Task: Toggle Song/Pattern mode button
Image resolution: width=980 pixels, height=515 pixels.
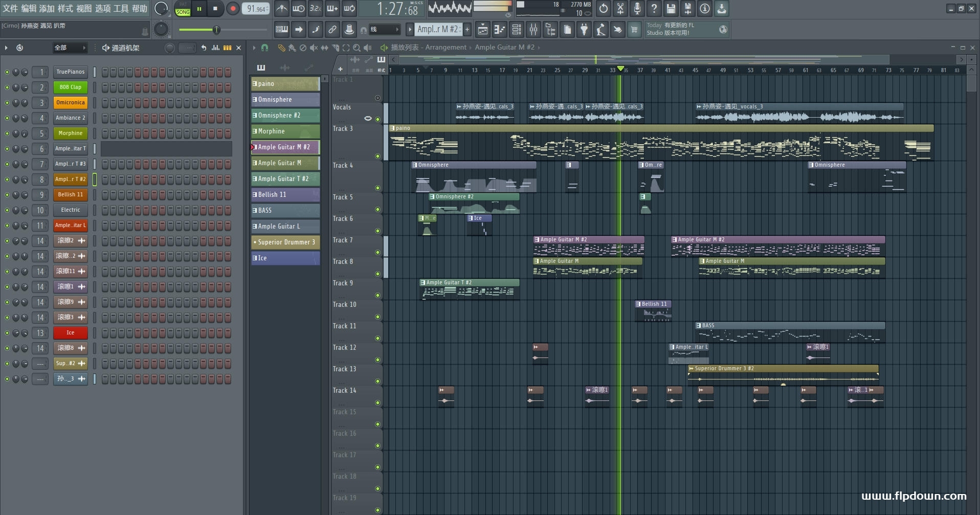Action: pyautogui.click(x=183, y=9)
